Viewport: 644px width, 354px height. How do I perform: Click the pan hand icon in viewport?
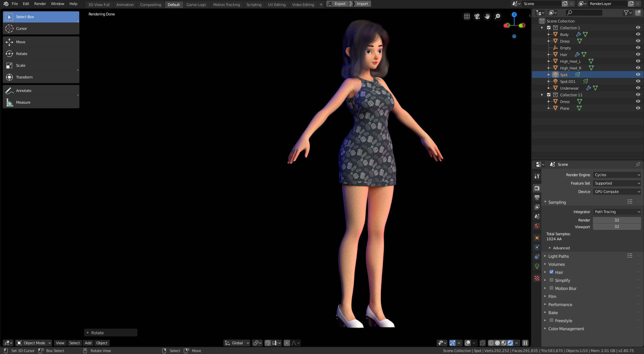[x=487, y=16]
